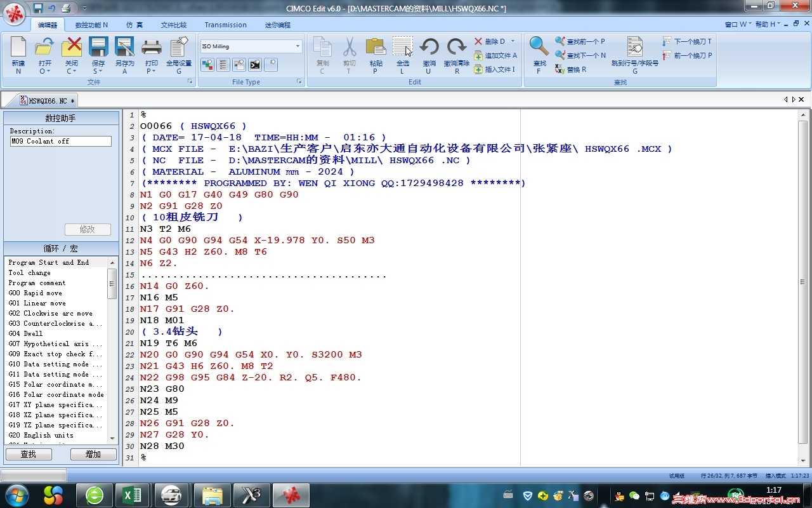The image size is (812, 508).
Task: Switch to the 数控功能 N ribbon tab
Action: [91, 25]
